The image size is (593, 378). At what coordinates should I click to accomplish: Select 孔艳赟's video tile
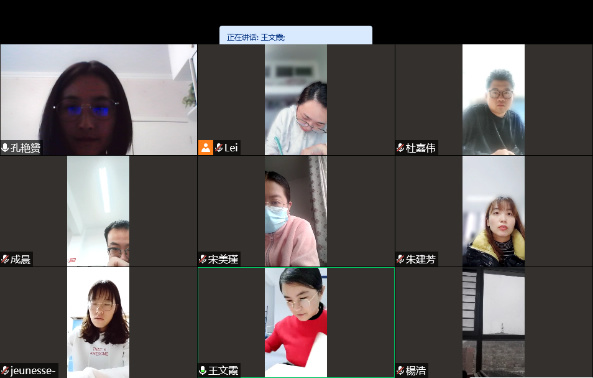(98, 99)
